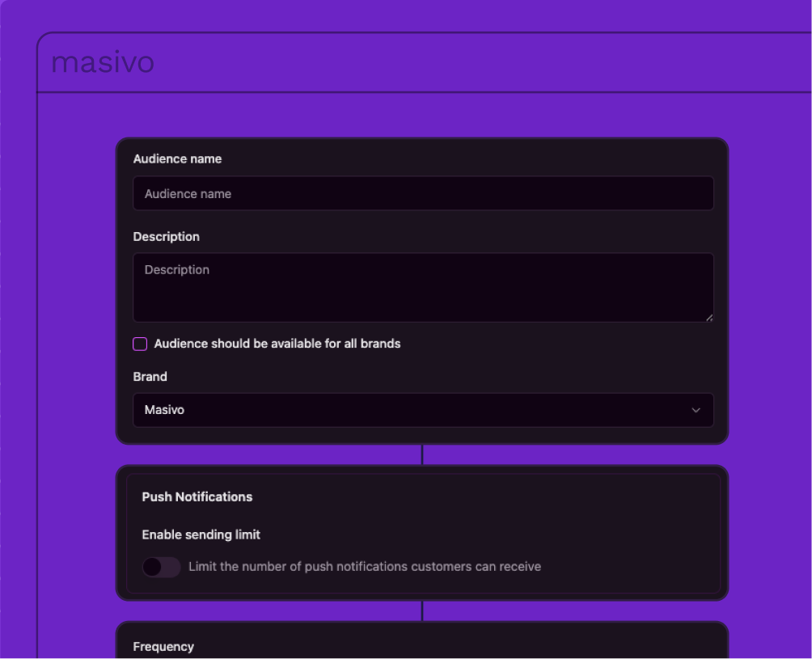
Task: Click the purple header bar beside masivo
Action: coord(485,63)
